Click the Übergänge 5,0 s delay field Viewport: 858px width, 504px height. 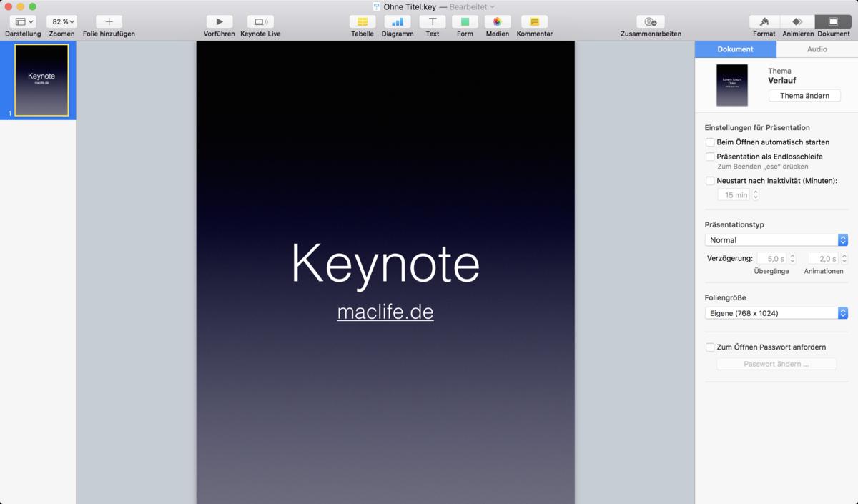pos(772,259)
